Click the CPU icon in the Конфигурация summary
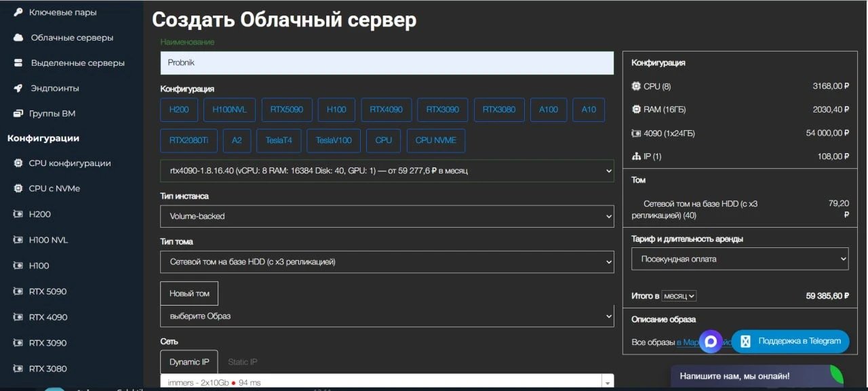 click(x=636, y=86)
